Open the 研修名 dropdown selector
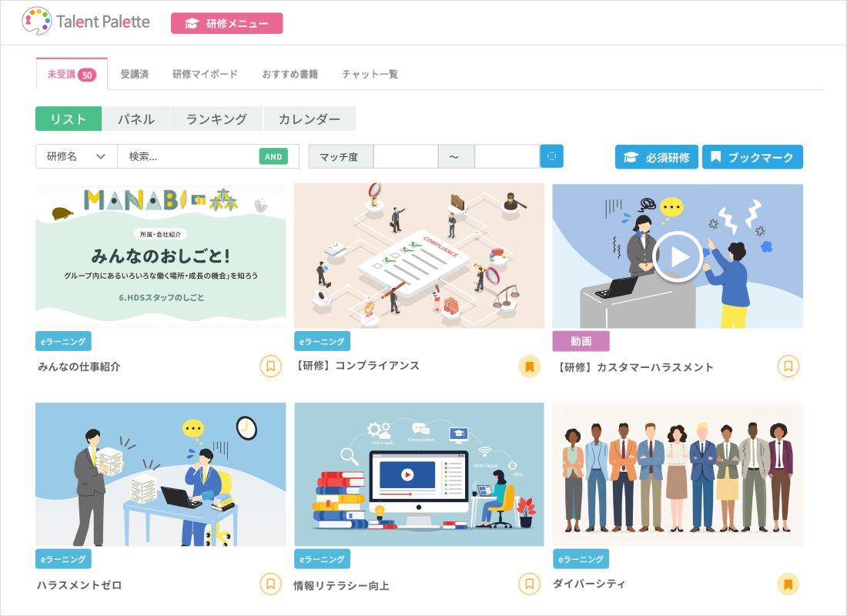 pyautogui.click(x=76, y=156)
